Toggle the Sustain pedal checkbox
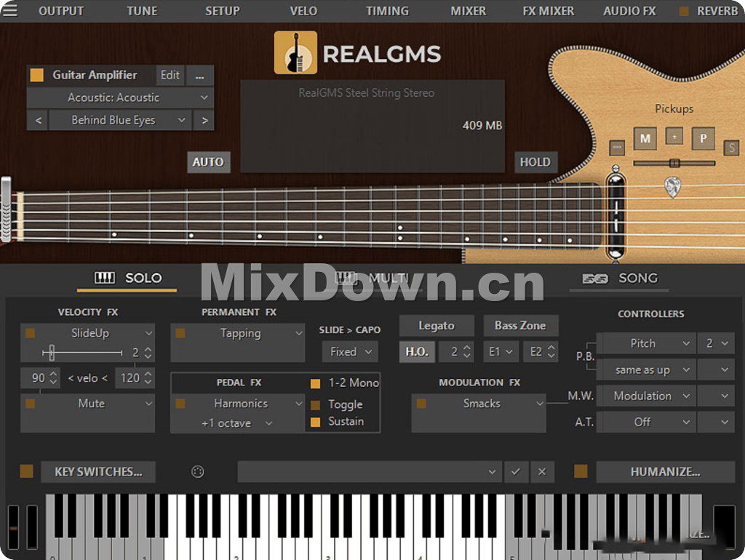 [316, 423]
